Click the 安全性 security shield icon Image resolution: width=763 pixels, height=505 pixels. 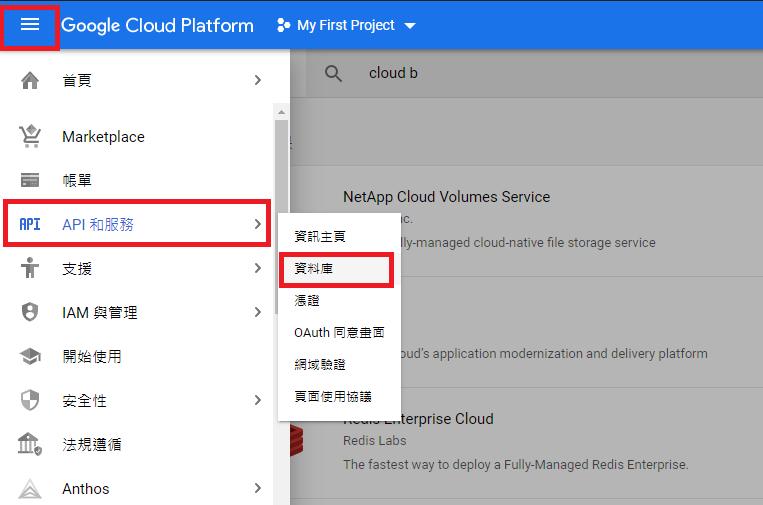(30, 400)
